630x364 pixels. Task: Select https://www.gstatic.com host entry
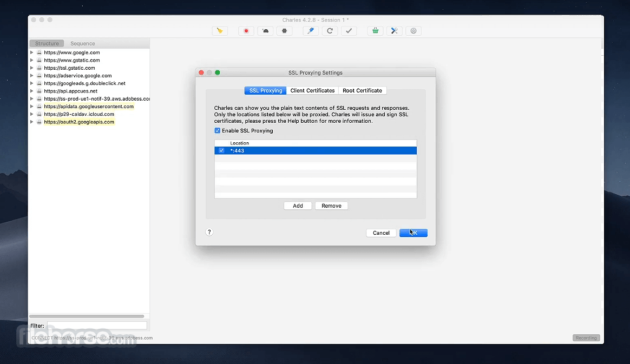pos(72,60)
